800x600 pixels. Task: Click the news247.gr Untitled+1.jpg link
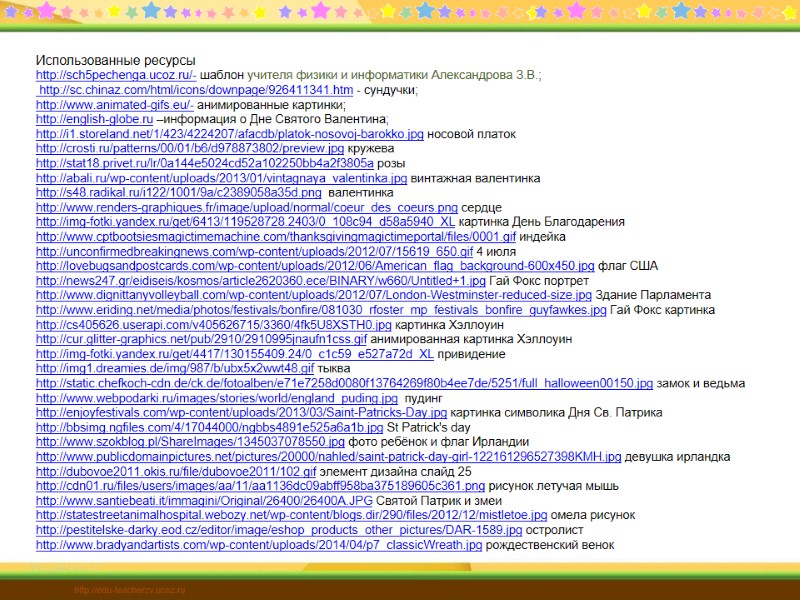click(261, 281)
